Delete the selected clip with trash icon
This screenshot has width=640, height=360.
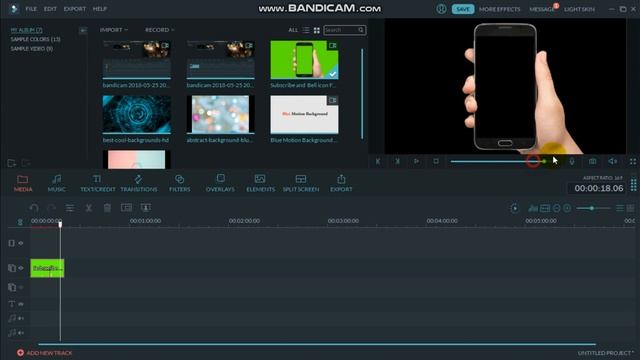tap(107, 208)
